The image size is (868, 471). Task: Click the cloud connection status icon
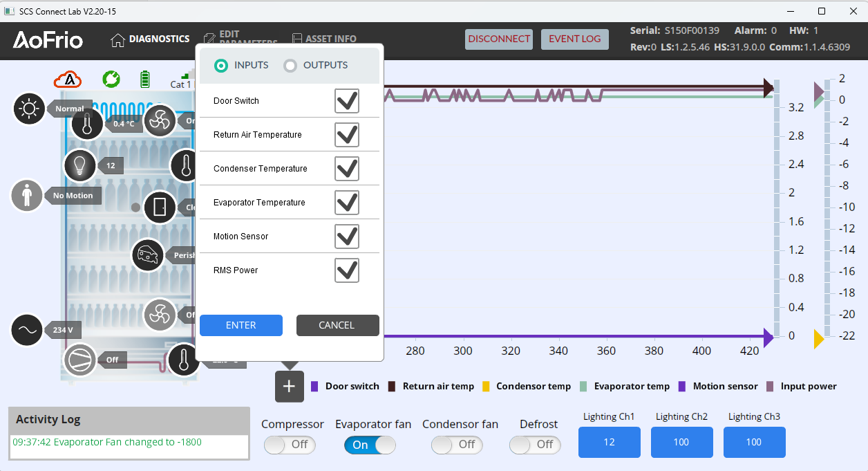(68, 80)
